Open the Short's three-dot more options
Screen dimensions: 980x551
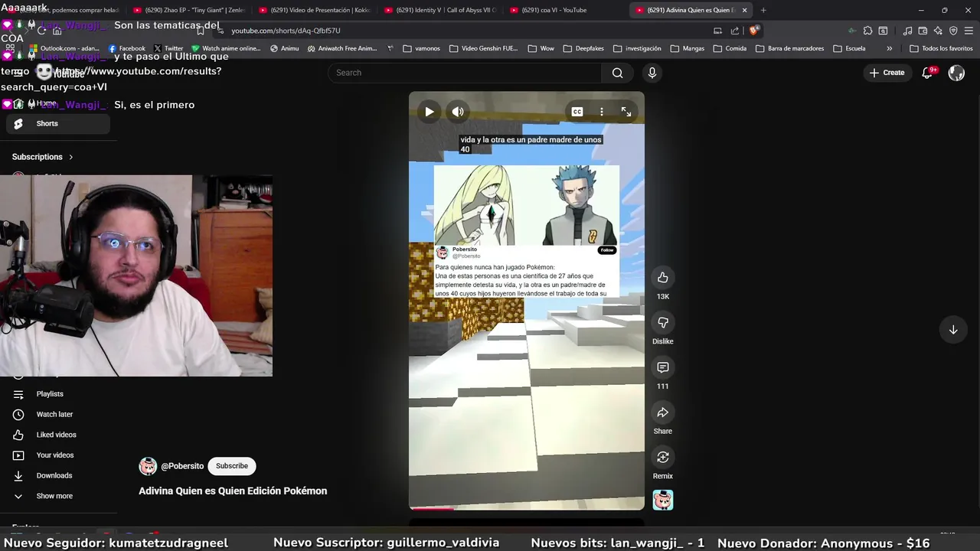[602, 112]
